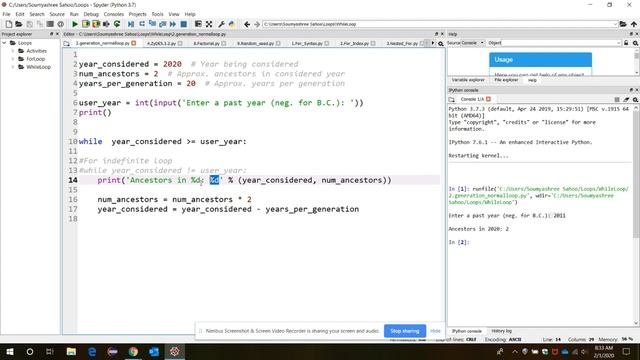Start debugging with the debug file icon
The image size is (640, 360).
131,24
